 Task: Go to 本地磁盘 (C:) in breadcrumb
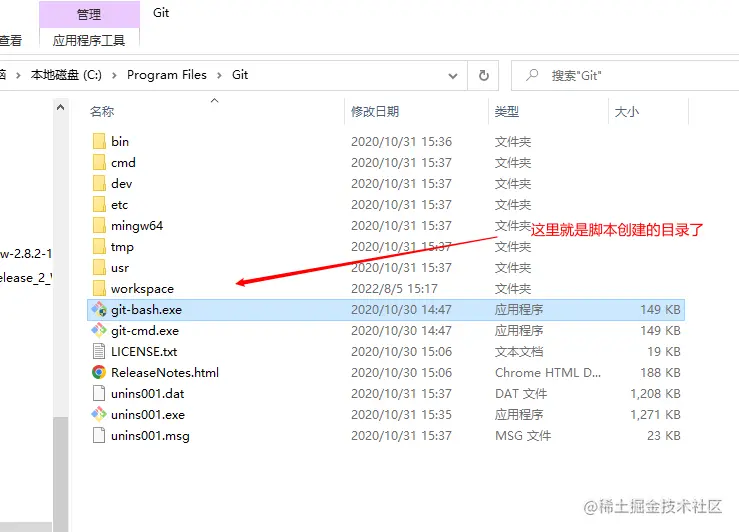66,75
